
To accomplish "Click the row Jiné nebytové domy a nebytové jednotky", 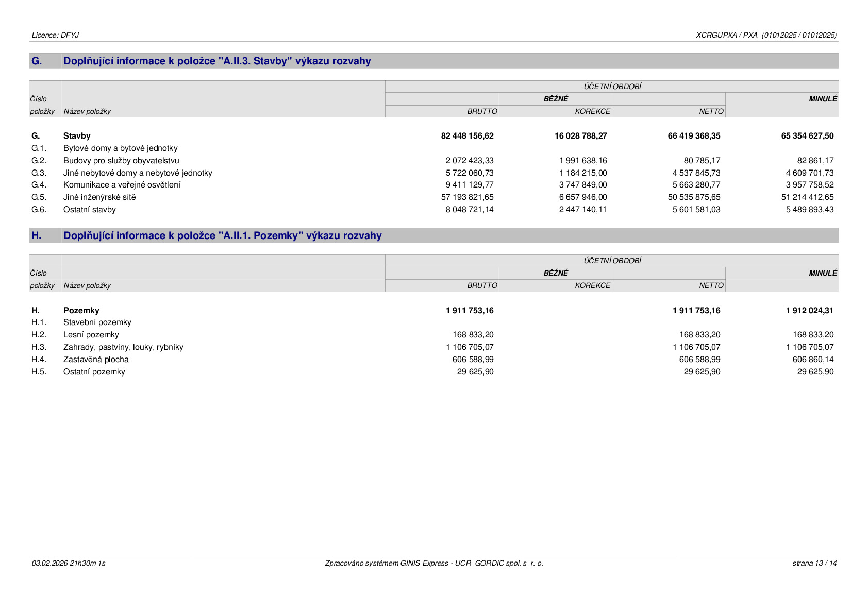I will [x=433, y=173].
